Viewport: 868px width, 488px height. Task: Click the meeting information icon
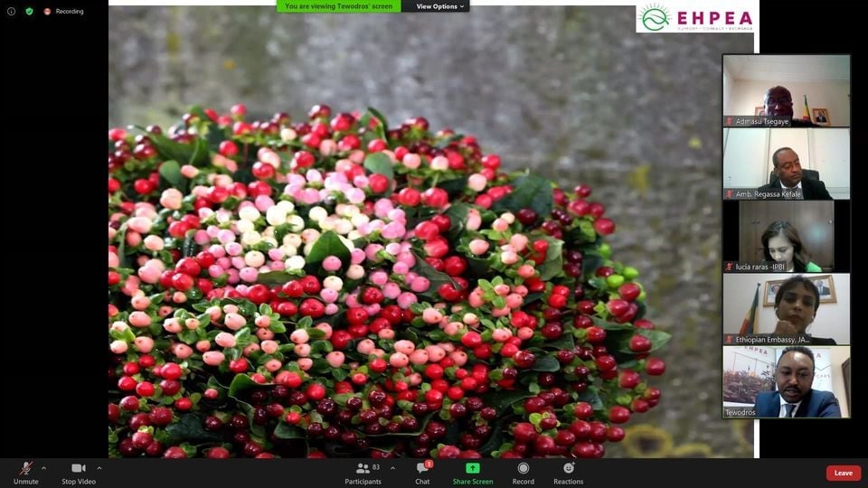click(x=12, y=12)
